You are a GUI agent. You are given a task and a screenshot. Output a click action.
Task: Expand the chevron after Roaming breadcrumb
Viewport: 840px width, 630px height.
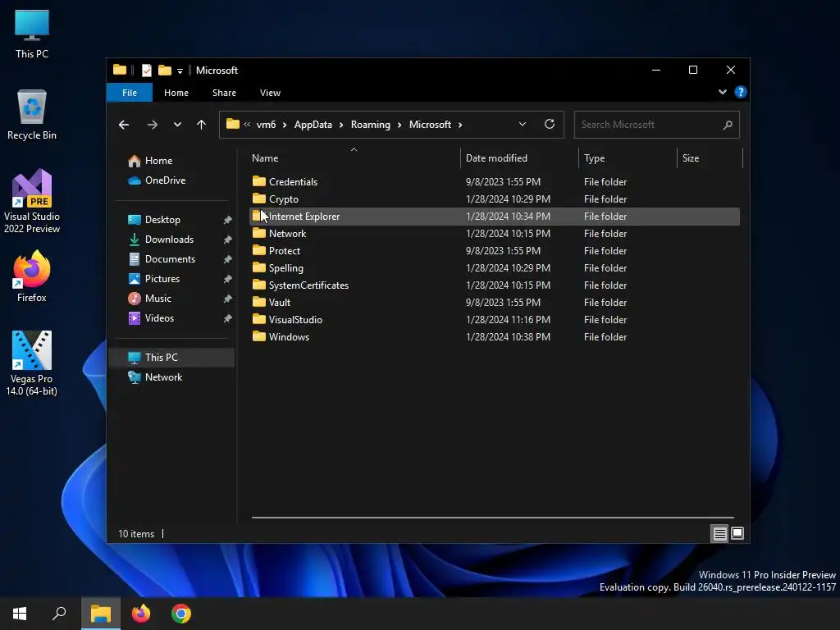[x=399, y=125]
